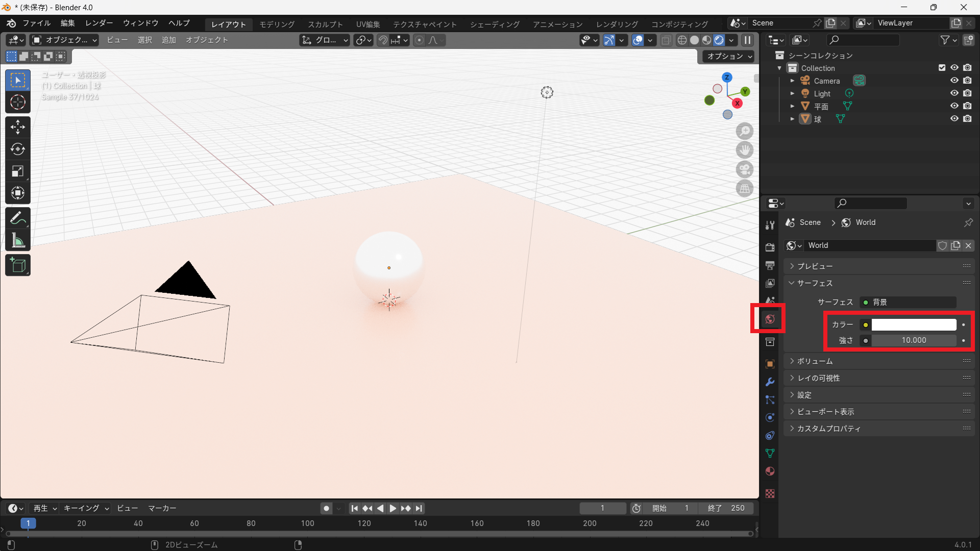
Task: Toggle camera view icon in viewport
Action: tap(745, 169)
